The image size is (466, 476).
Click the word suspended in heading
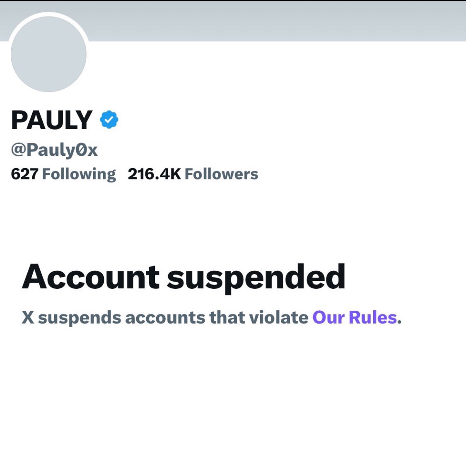click(256, 277)
